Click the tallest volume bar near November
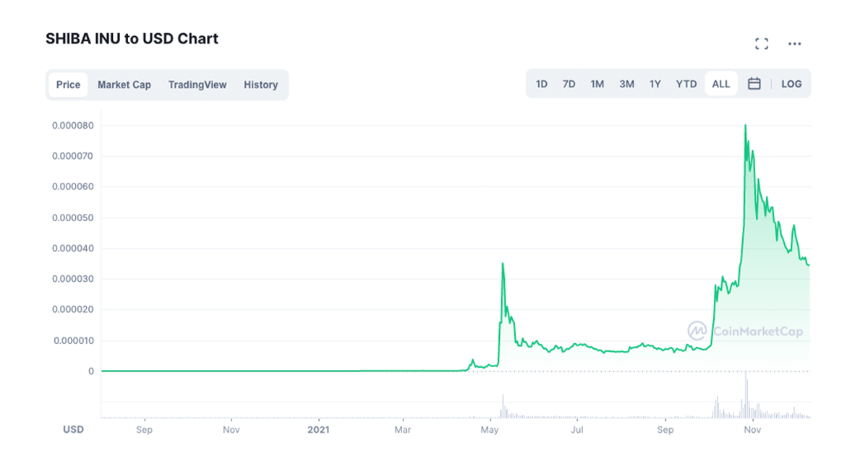 (x=745, y=396)
